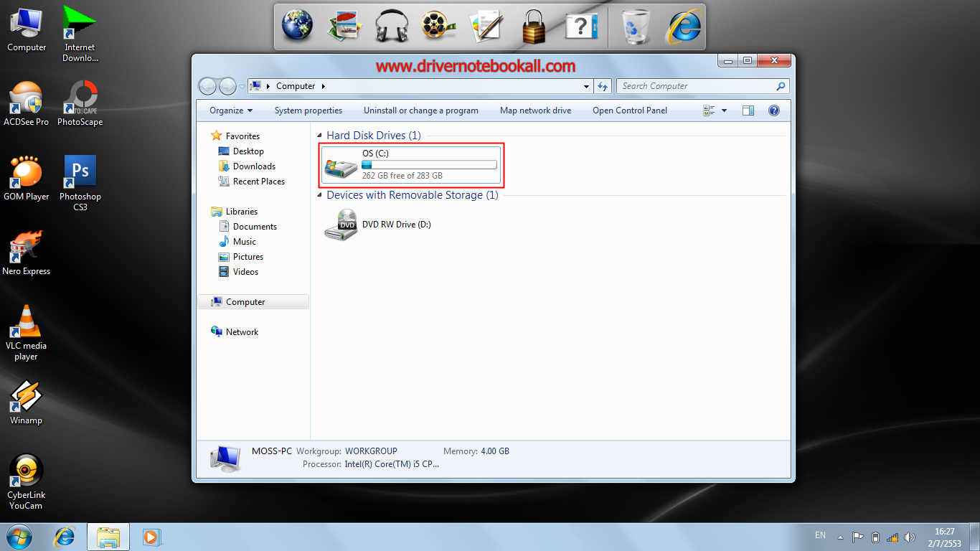Click Map network drive

click(x=536, y=110)
